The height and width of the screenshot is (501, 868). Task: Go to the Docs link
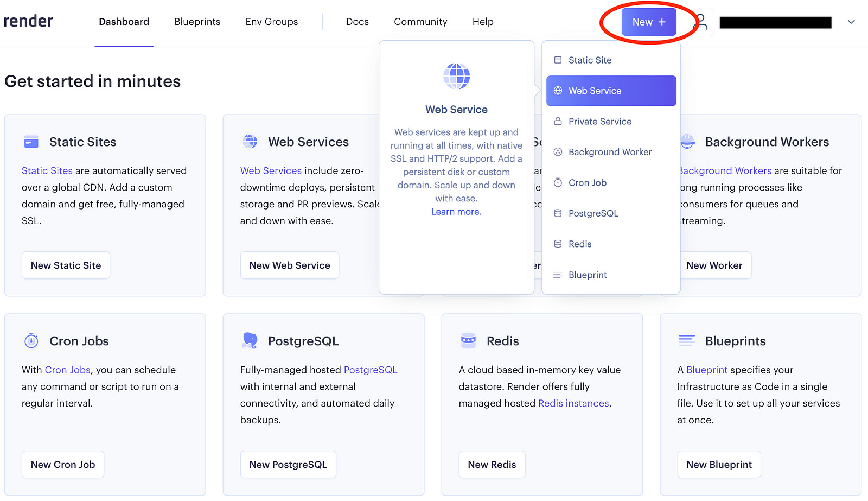click(358, 22)
